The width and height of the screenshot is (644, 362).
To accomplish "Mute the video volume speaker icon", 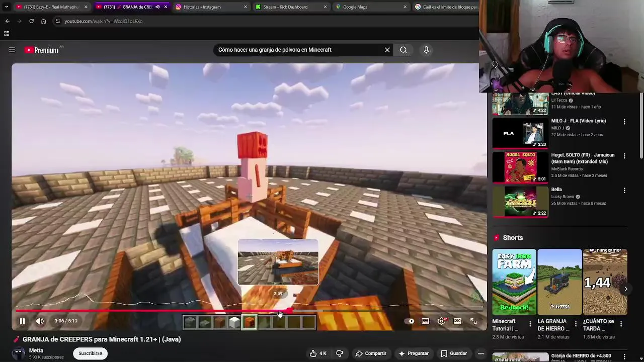I will 40,321.
